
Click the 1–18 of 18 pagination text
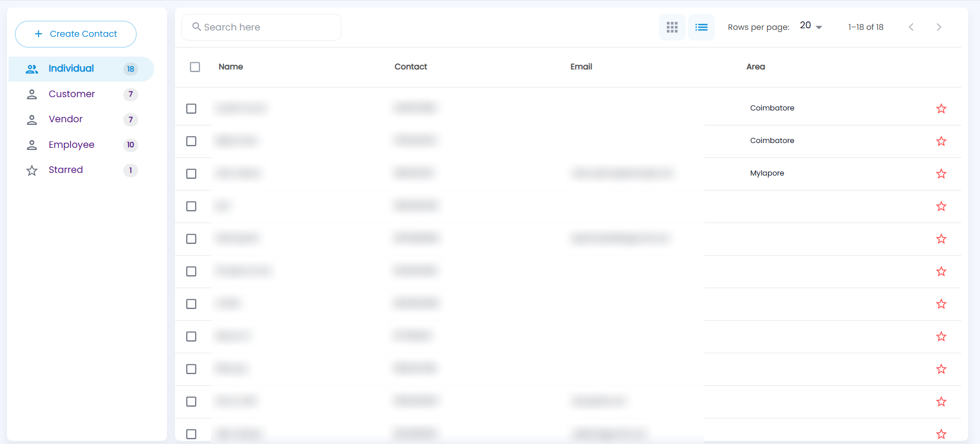[x=866, y=27]
